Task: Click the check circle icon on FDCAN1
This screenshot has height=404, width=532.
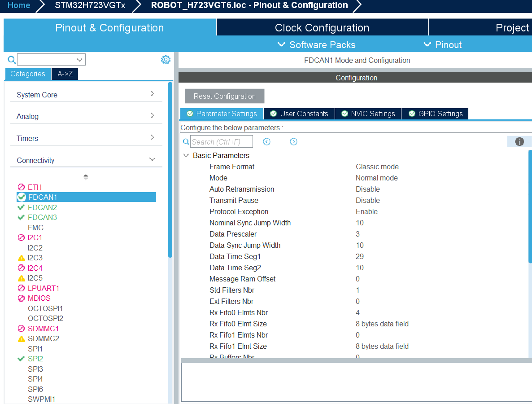Action: (22, 197)
